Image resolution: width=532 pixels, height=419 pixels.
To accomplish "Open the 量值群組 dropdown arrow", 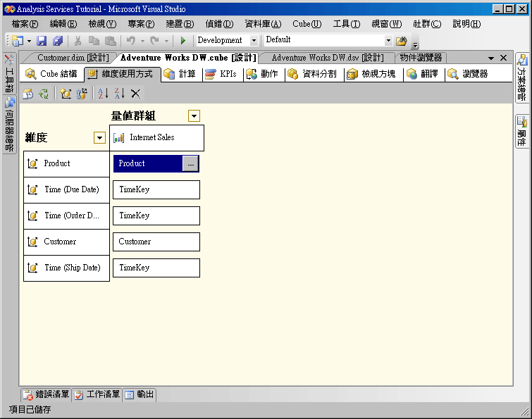I will 194,116.
